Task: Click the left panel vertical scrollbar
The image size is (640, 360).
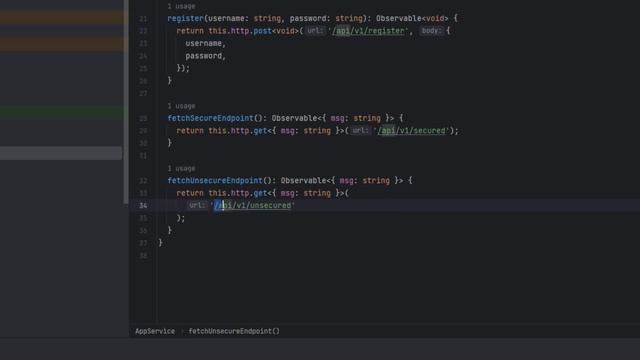Action: click(x=126, y=102)
